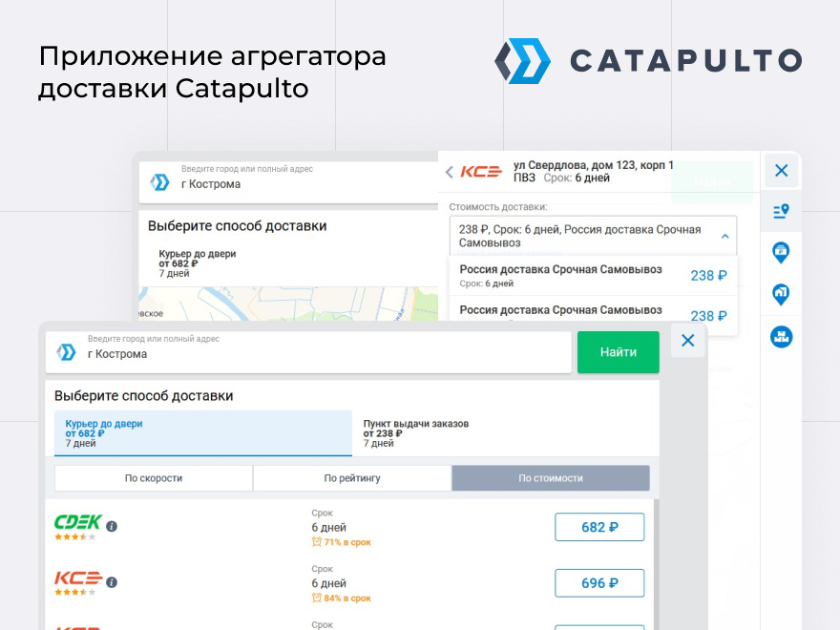Click the dropdown's collapse chevron arrow
This screenshot has width=840, height=630.
[x=724, y=236]
